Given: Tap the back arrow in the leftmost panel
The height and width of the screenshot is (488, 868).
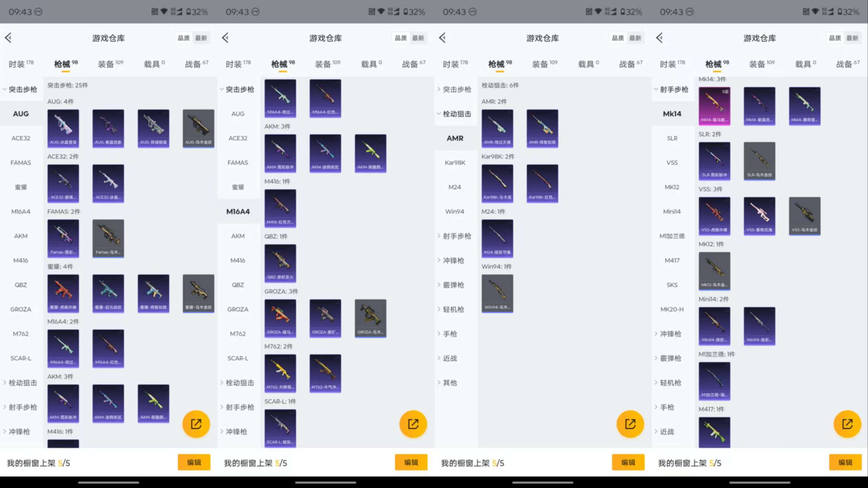Looking at the screenshot, I should 8,37.
